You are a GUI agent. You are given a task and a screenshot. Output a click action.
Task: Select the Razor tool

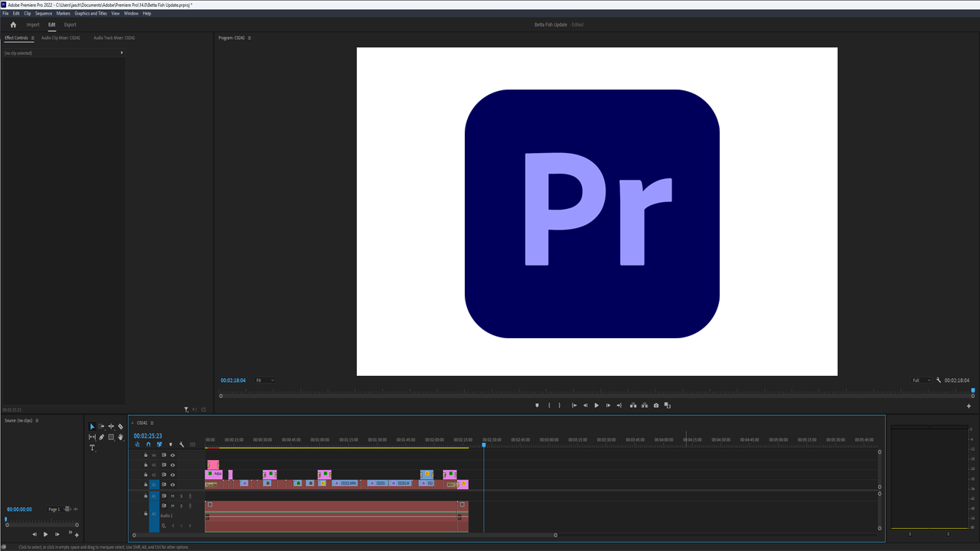[120, 426]
